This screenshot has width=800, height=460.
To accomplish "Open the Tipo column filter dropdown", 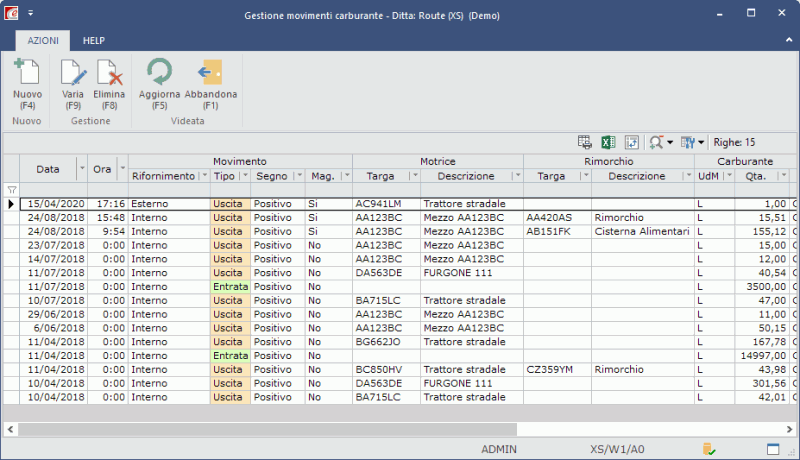I will 245,175.
